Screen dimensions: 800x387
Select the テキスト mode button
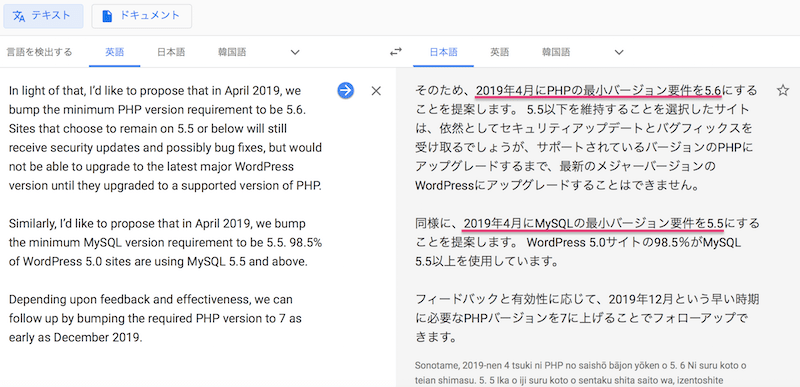coord(43,16)
